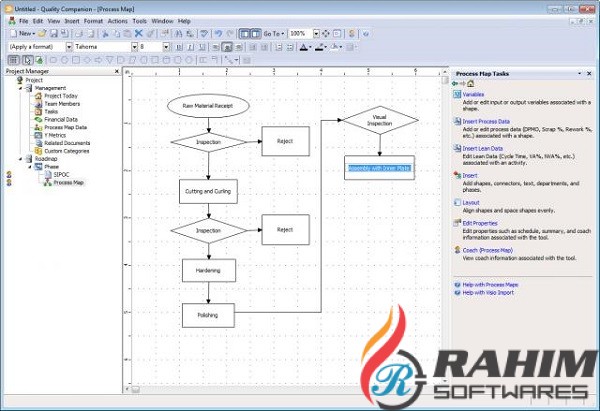Screen dimensions: 600x411
Task: Paste with the clipboard icon
Action: [127, 34]
